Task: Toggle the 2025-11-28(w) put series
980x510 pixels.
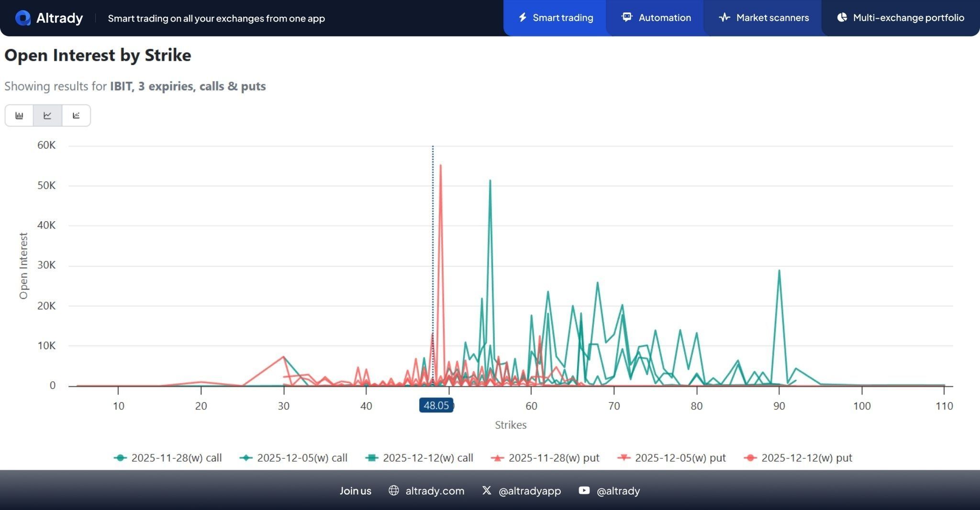Action: 546,458
